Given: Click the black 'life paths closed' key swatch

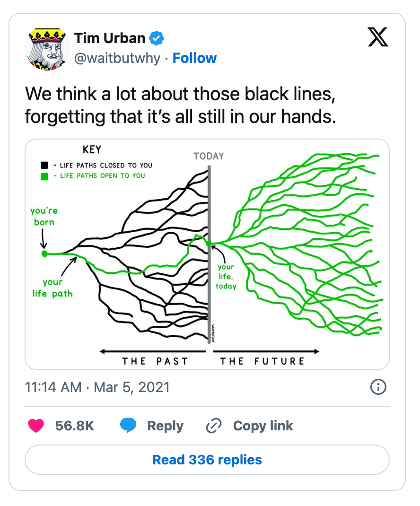Looking at the screenshot, I should [x=44, y=166].
